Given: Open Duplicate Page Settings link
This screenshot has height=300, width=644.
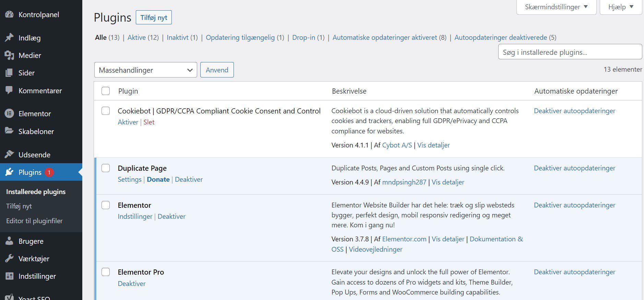Looking at the screenshot, I should tap(129, 179).
